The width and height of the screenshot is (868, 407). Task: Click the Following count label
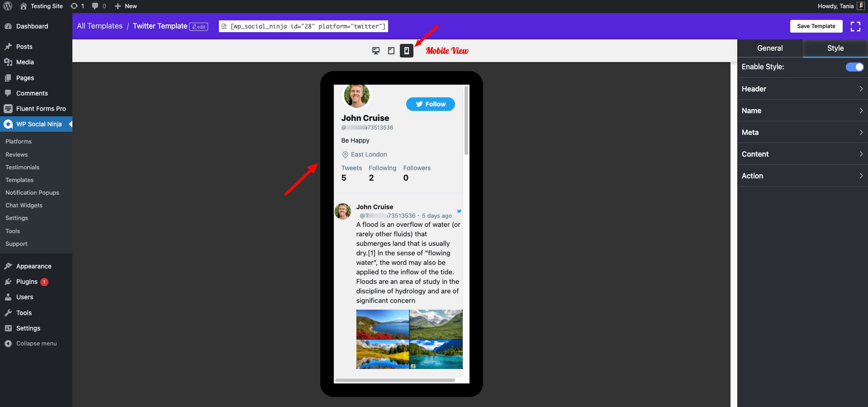tap(382, 168)
